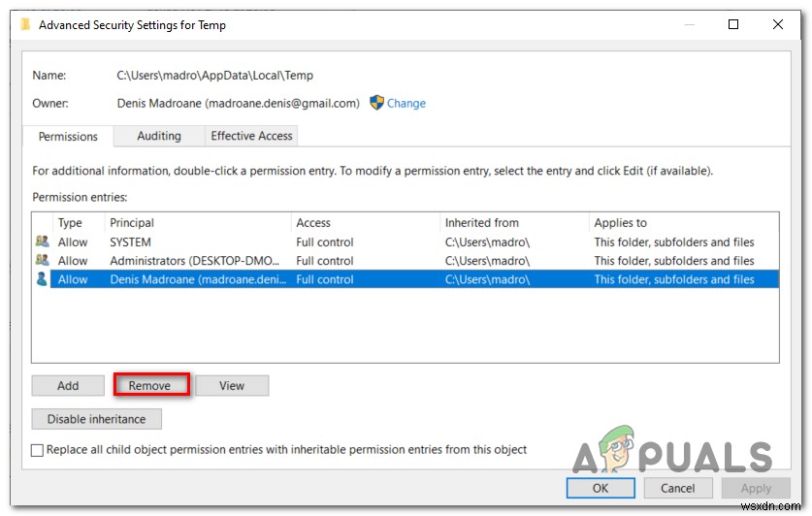812x516 pixels.
Task: Click the folder icon in the title bar
Action: (25, 24)
